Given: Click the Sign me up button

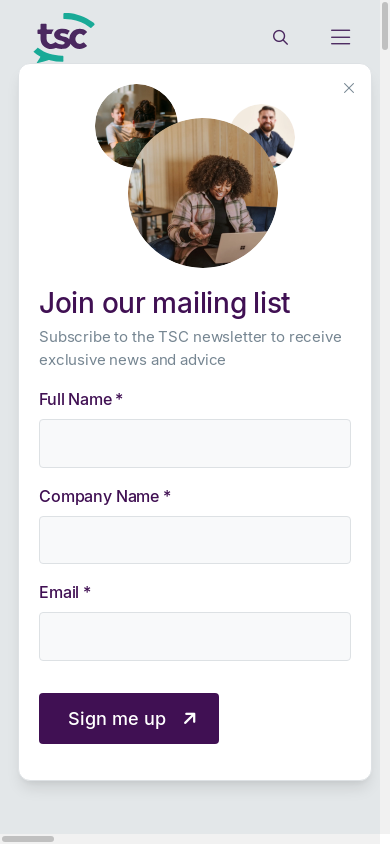Looking at the screenshot, I should [x=129, y=719].
